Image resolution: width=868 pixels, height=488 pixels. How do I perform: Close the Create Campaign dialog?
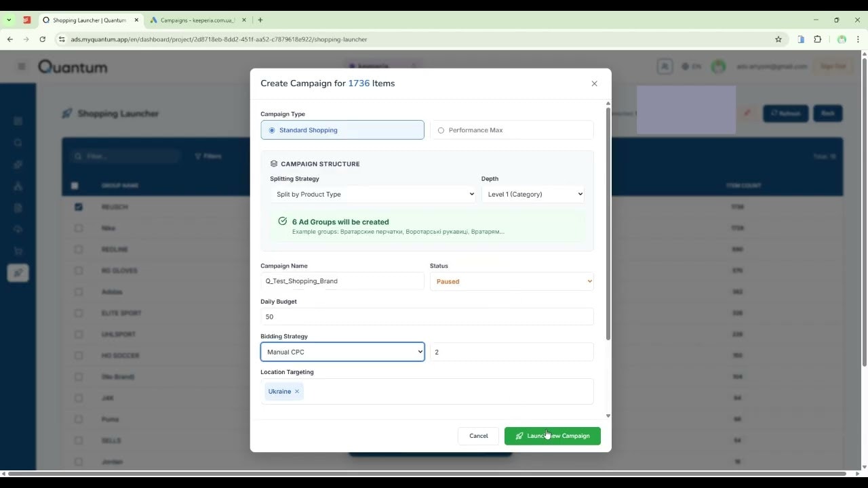point(594,83)
